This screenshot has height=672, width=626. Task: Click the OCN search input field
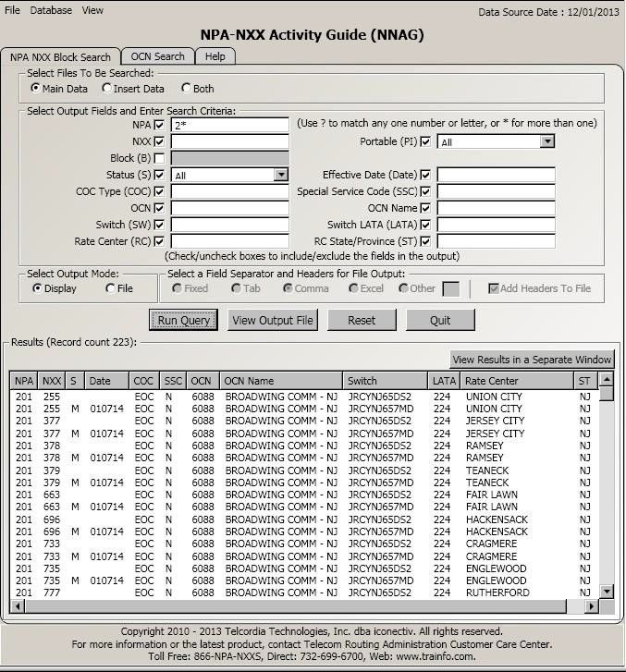coord(230,208)
